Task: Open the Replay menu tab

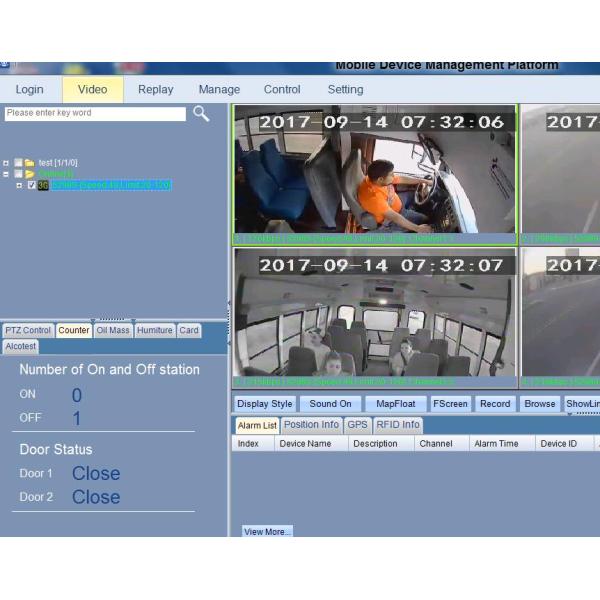Action: click(x=155, y=90)
